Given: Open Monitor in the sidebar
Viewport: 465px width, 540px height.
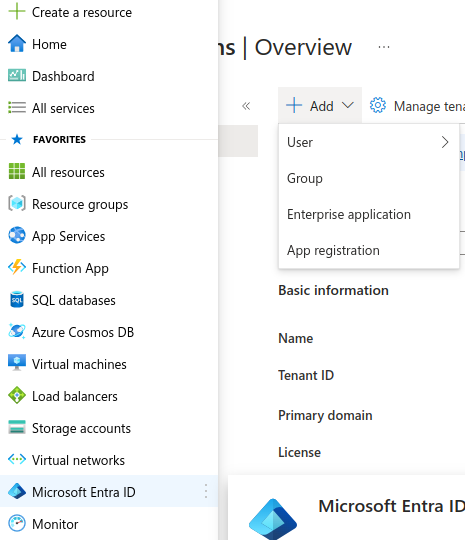Looking at the screenshot, I should [55, 524].
